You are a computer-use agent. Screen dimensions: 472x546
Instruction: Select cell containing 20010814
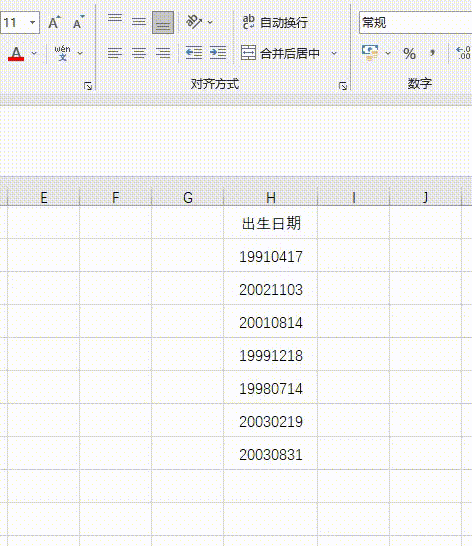pos(271,322)
